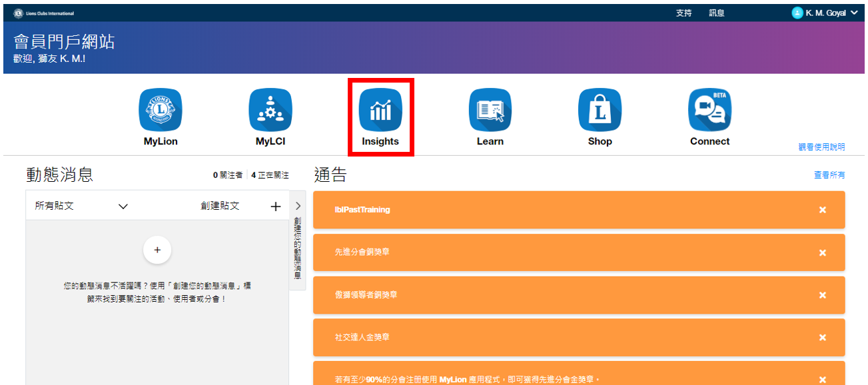This screenshot has width=868, height=385.
Task: Open the 社交達人金獎章 announcement banner
Action: point(533,338)
